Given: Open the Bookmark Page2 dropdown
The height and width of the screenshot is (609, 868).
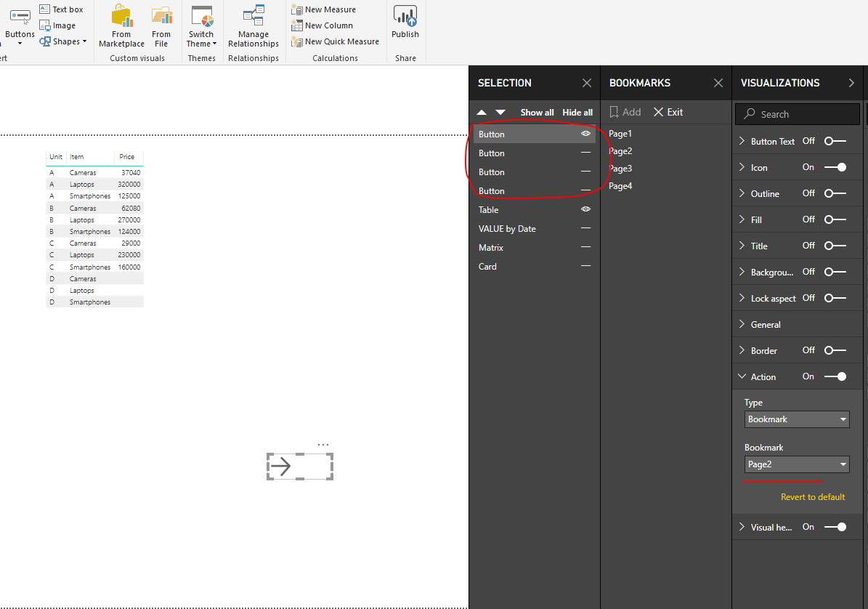Looking at the screenshot, I should (797, 464).
